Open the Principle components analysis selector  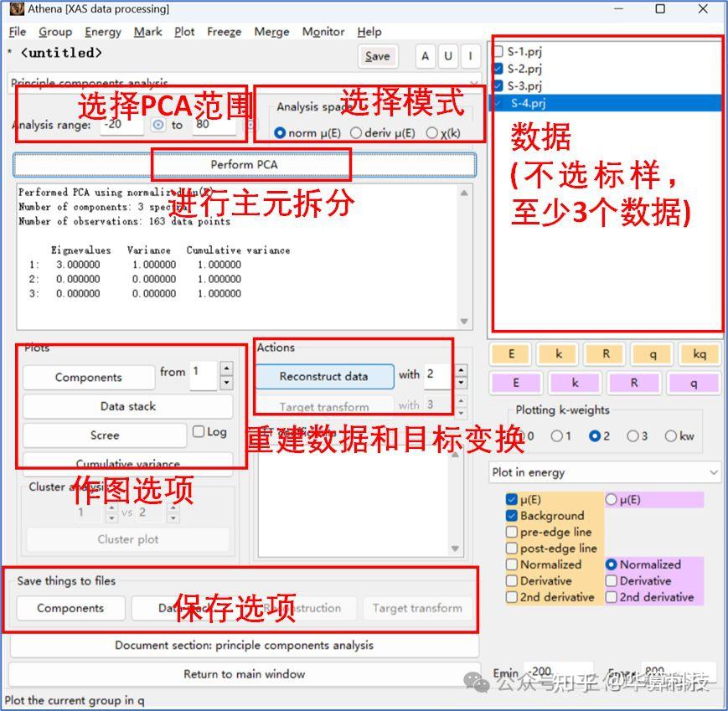pos(243,82)
